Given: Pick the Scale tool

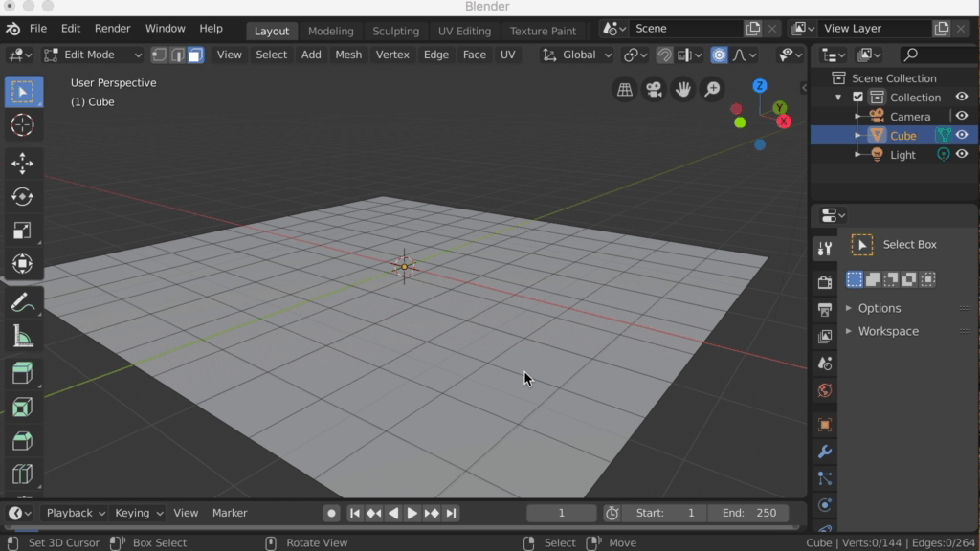Looking at the screenshot, I should click(x=22, y=231).
